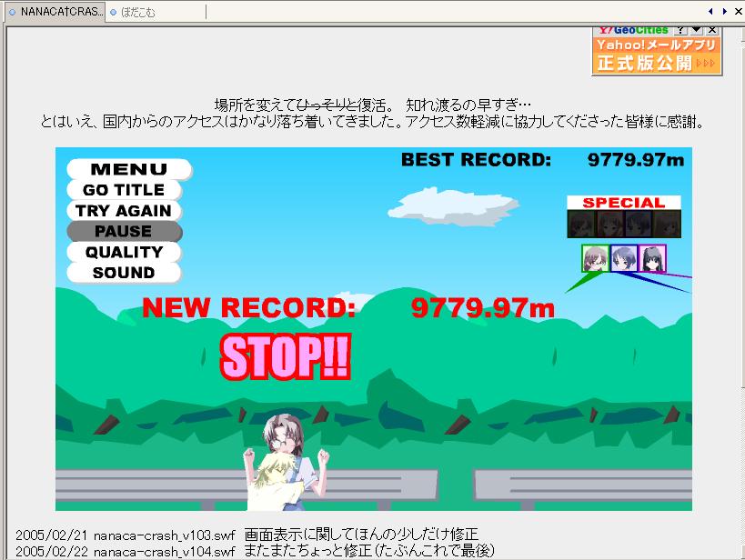Click the line beginning 場所を変えて

(x=373, y=105)
